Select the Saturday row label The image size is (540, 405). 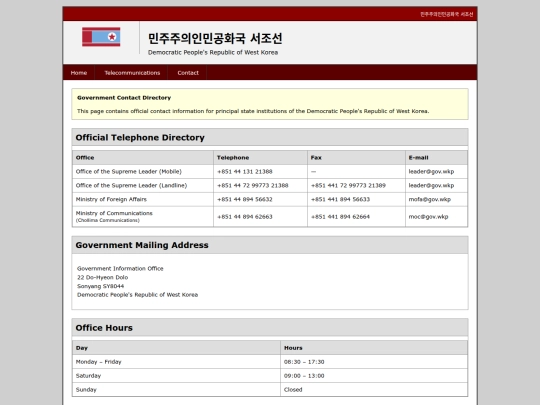pos(88,376)
